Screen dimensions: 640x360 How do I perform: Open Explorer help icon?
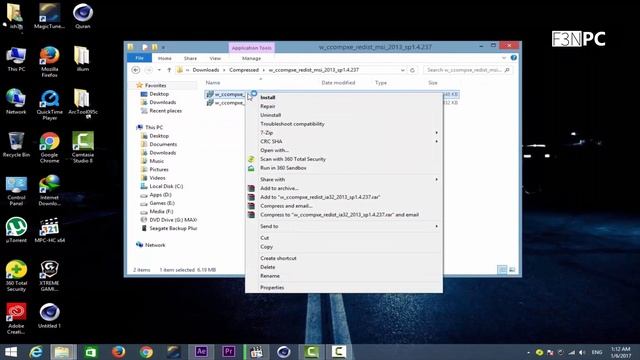pyautogui.click(x=513, y=58)
